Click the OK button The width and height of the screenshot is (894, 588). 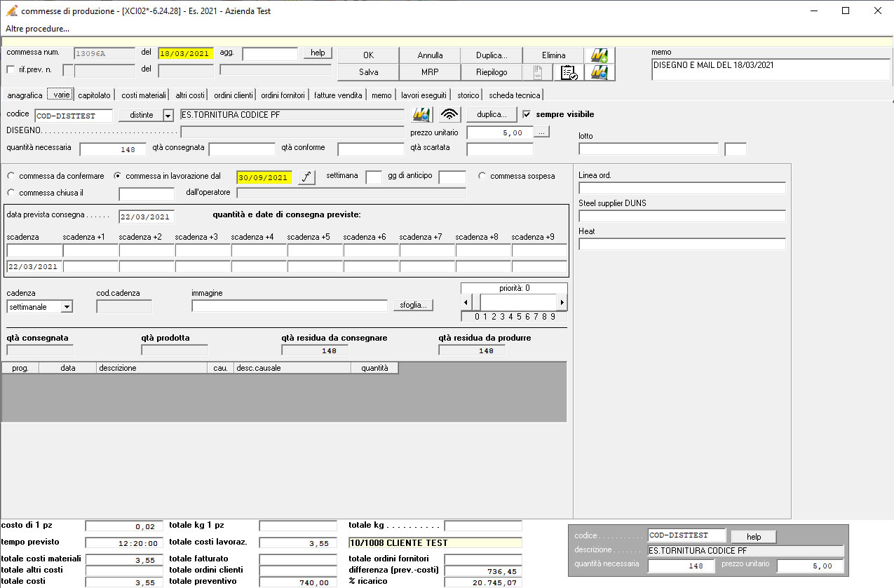[368, 55]
